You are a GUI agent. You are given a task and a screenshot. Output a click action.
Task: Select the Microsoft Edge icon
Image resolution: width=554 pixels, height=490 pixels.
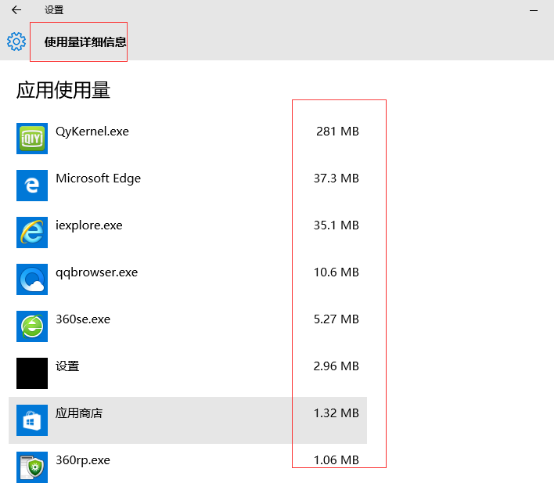click(32, 185)
